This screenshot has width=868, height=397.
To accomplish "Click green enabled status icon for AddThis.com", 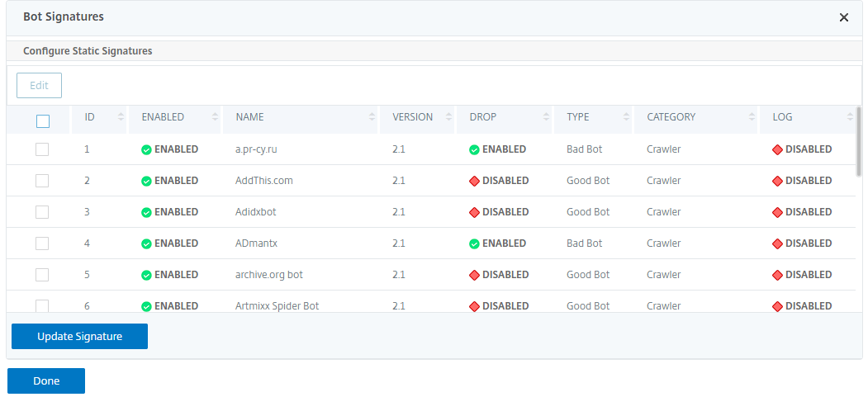I will pyautogui.click(x=147, y=181).
